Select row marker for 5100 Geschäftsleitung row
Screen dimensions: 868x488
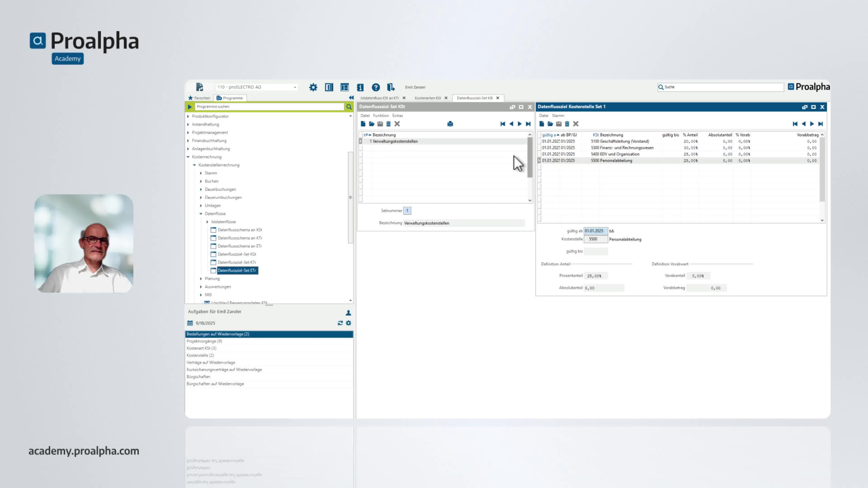coord(539,141)
